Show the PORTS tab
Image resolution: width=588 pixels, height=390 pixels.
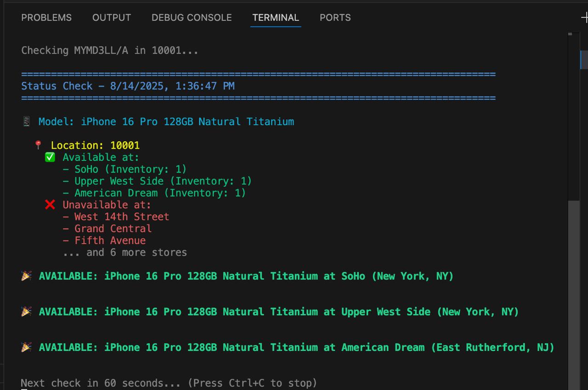pyautogui.click(x=335, y=17)
